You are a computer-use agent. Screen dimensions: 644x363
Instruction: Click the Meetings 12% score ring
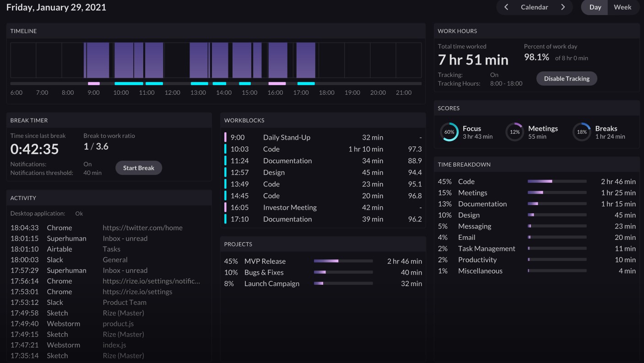point(514,132)
